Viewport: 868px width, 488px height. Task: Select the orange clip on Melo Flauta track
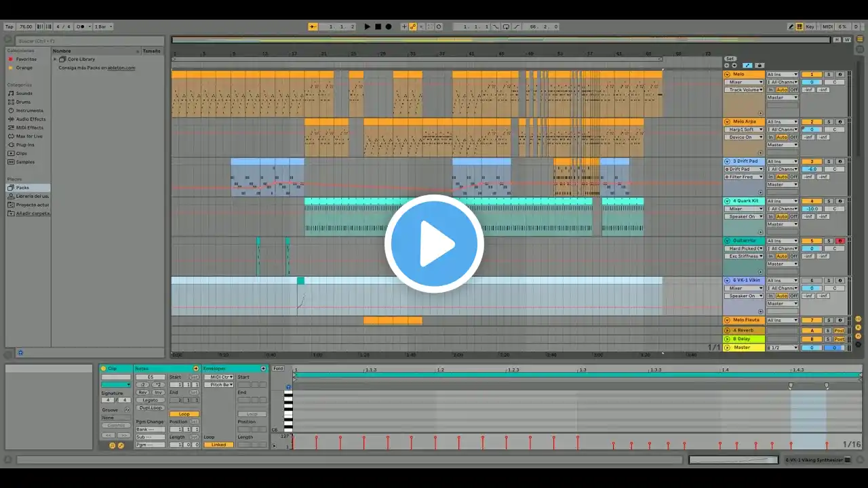pyautogui.click(x=393, y=321)
